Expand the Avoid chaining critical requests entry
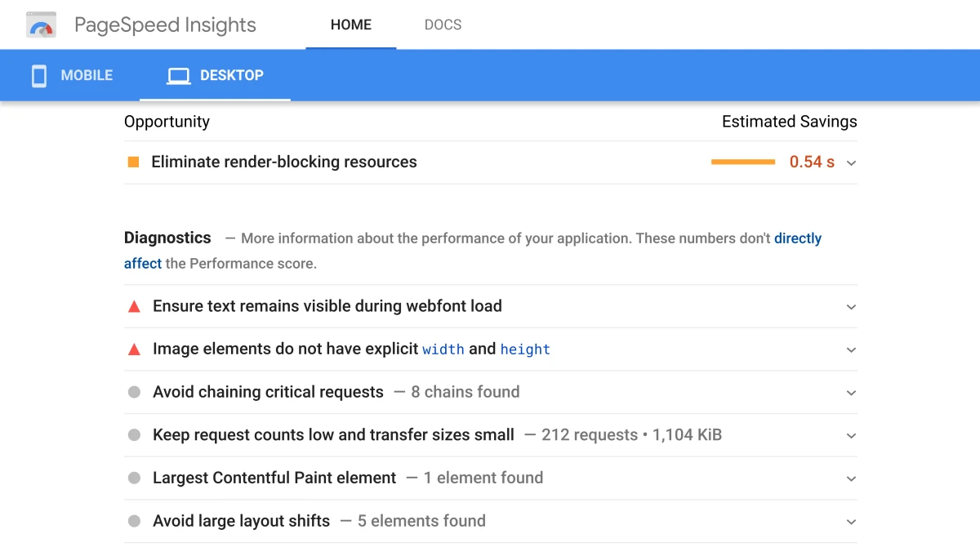Viewport: 980px width, 556px height. tap(851, 392)
